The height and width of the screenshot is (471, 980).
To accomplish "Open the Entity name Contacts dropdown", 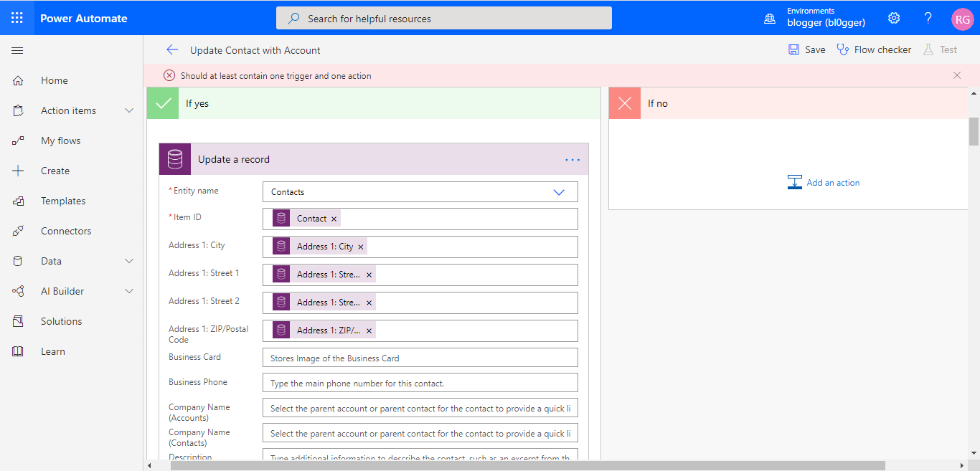I will [420, 191].
